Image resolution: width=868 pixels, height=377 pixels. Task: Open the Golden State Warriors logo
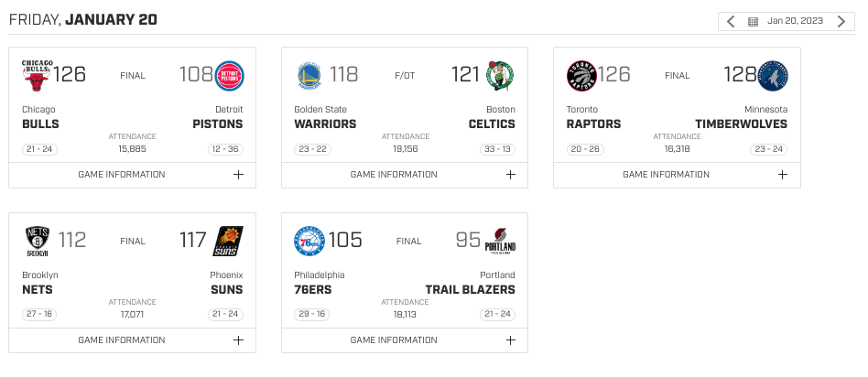(x=309, y=76)
